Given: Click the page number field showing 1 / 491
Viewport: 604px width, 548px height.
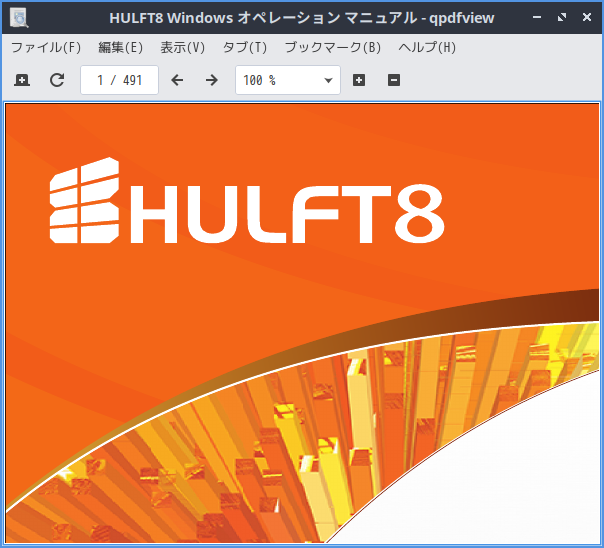Looking at the screenshot, I should point(119,80).
